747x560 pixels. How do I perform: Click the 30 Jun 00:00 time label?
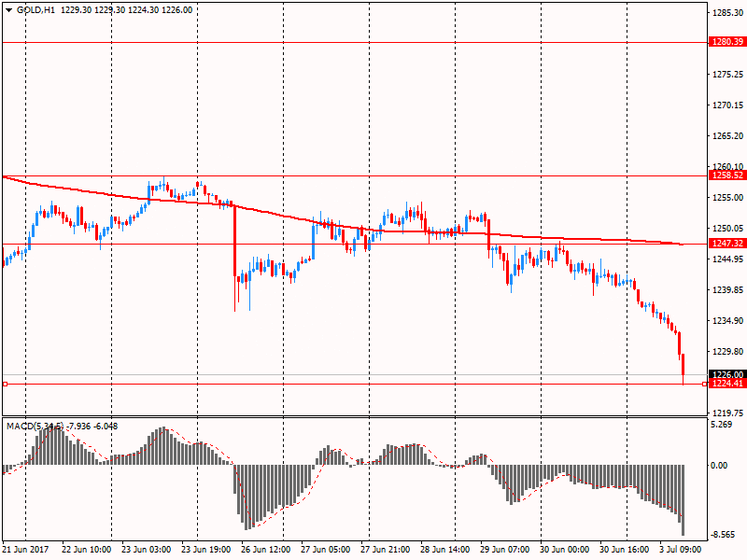564,550
